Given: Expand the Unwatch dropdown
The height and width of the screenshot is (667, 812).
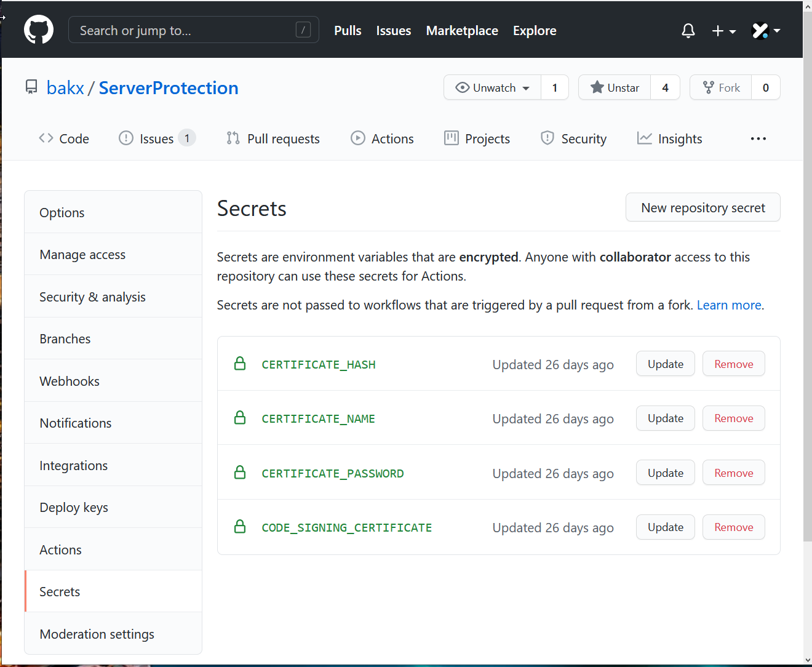Looking at the screenshot, I should click(492, 87).
